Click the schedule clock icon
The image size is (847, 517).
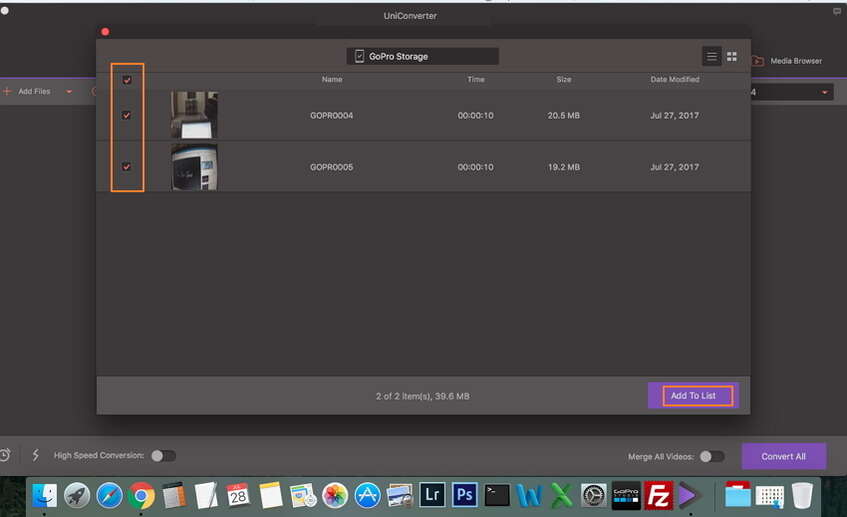point(5,455)
